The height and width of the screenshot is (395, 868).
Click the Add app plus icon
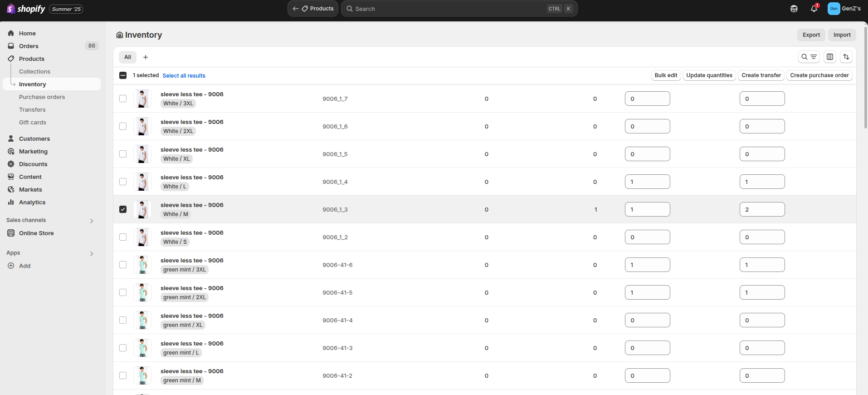coord(11,266)
